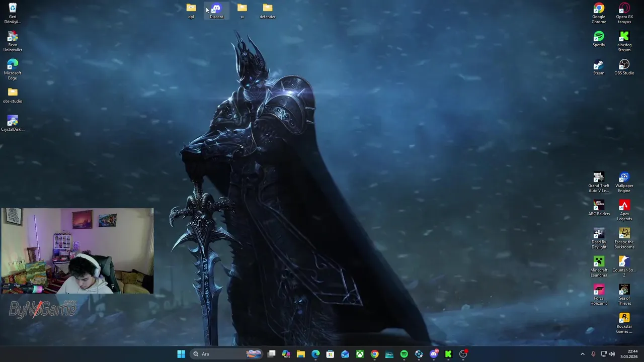Select the sx folder on desktop
The image size is (644, 362).
click(242, 11)
